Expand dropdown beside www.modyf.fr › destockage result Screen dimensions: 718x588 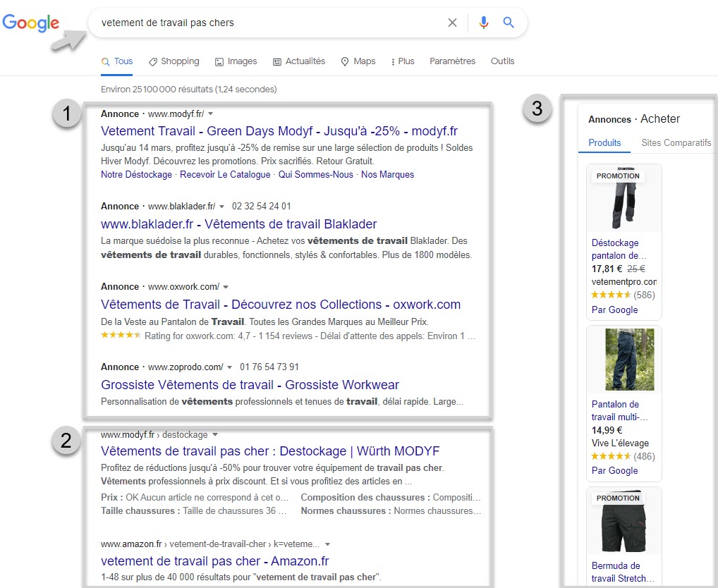(x=215, y=435)
